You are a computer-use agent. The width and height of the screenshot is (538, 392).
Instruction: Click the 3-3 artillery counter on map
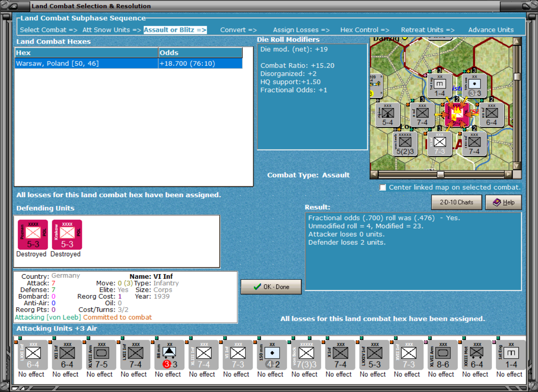click(x=474, y=86)
